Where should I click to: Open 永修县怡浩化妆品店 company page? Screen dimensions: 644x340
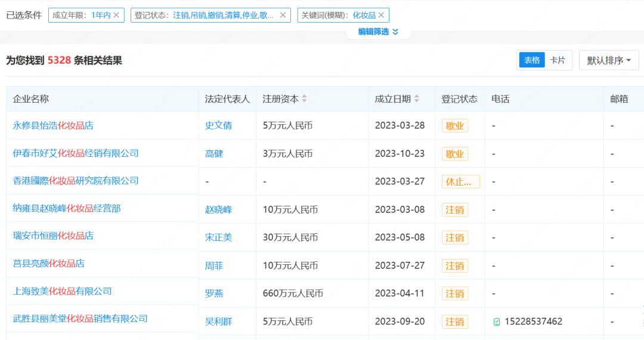click(53, 126)
